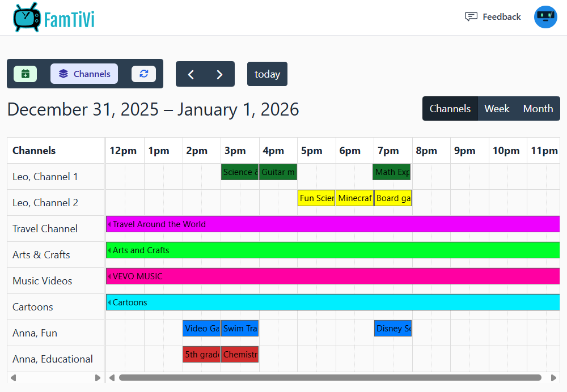
Task: Click the FamTiVi TV logo
Action: (27, 17)
